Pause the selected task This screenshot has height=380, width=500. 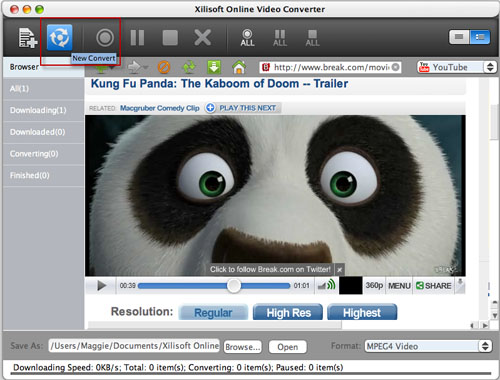pyautogui.click(x=137, y=37)
